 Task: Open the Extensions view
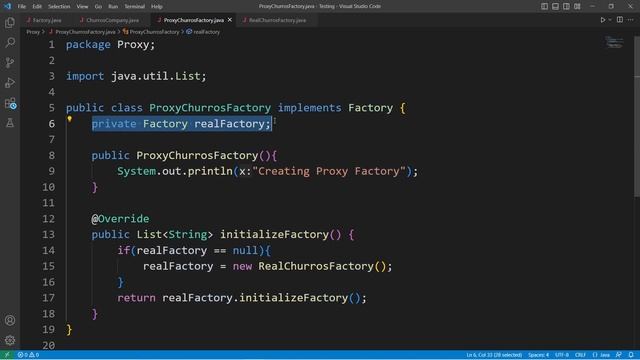pos(10,103)
